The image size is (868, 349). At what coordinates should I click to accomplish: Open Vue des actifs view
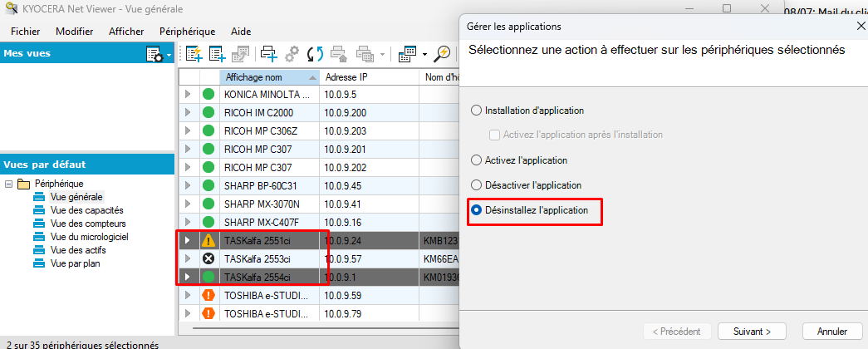click(x=77, y=250)
